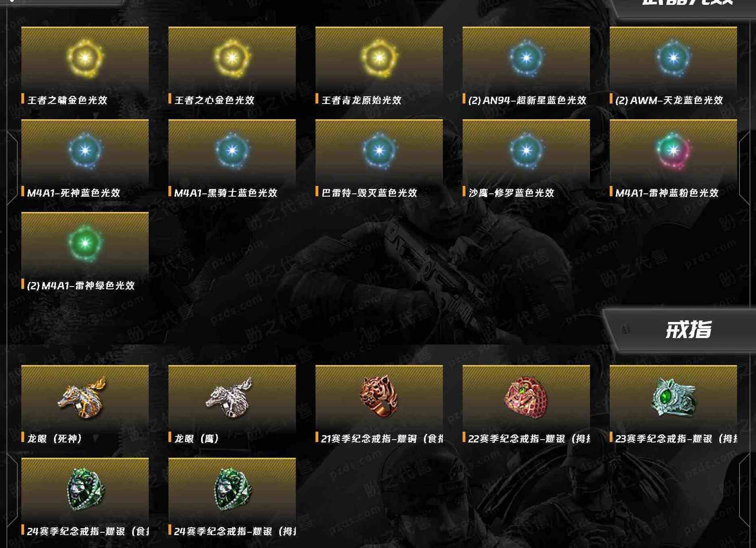Click the 王者之心金色光效 gold glow icon
Viewport: 756px width, 548px height.
coord(232,58)
